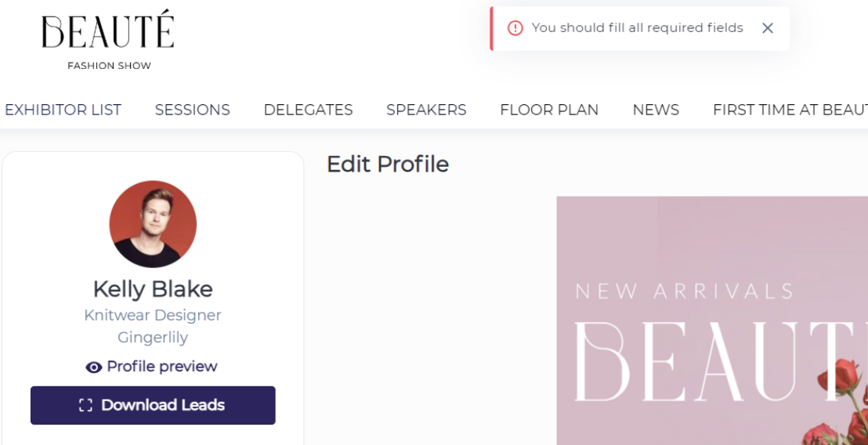Click the eye icon beside Profile preview
Viewport: 868px width, 445px height.
94,367
